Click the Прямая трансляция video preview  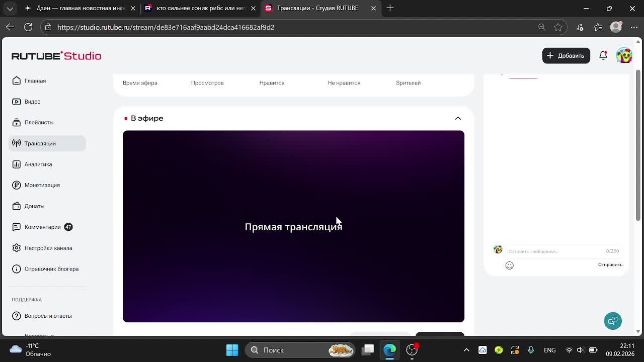(x=293, y=226)
